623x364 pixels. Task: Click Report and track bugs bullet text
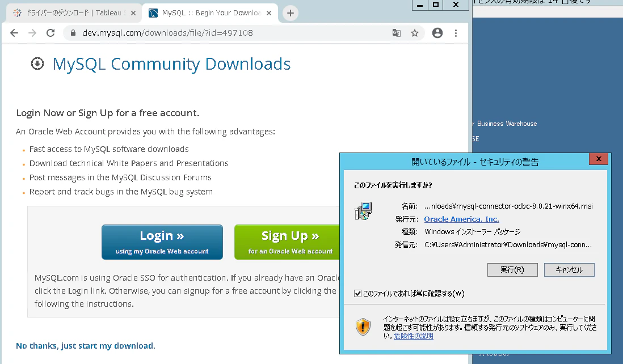coord(121,192)
